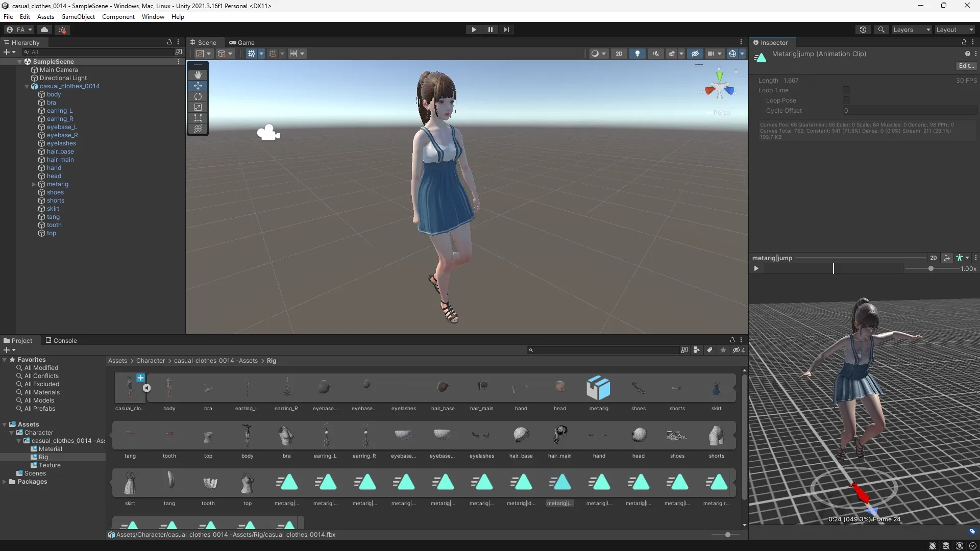Select the Rotate tool
The width and height of the screenshot is (980, 551).
point(198,96)
